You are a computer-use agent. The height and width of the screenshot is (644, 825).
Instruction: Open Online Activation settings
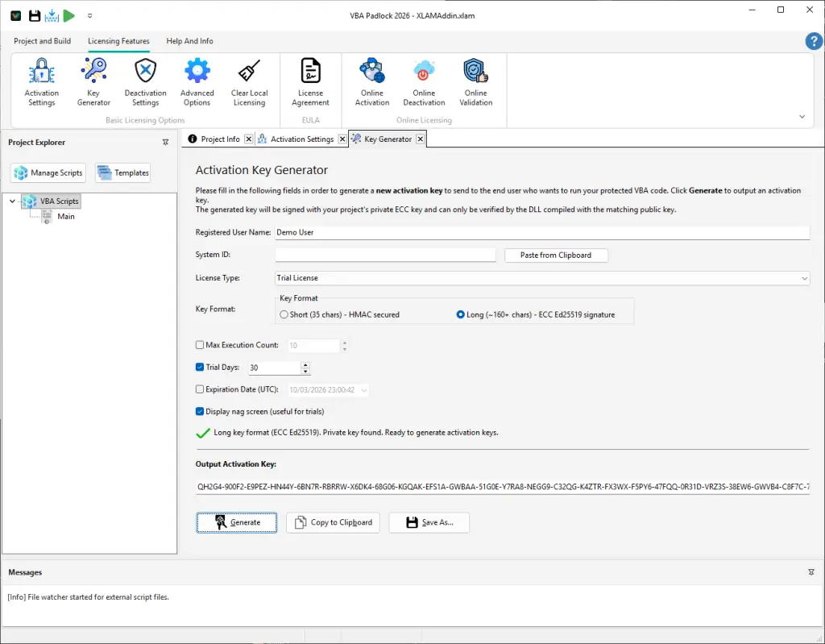(x=371, y=81)
